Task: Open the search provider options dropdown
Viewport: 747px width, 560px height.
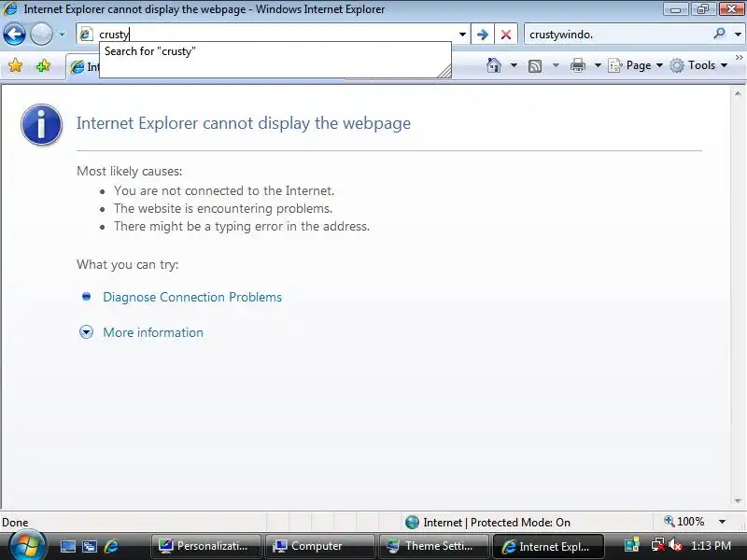Action: point(738,35)
